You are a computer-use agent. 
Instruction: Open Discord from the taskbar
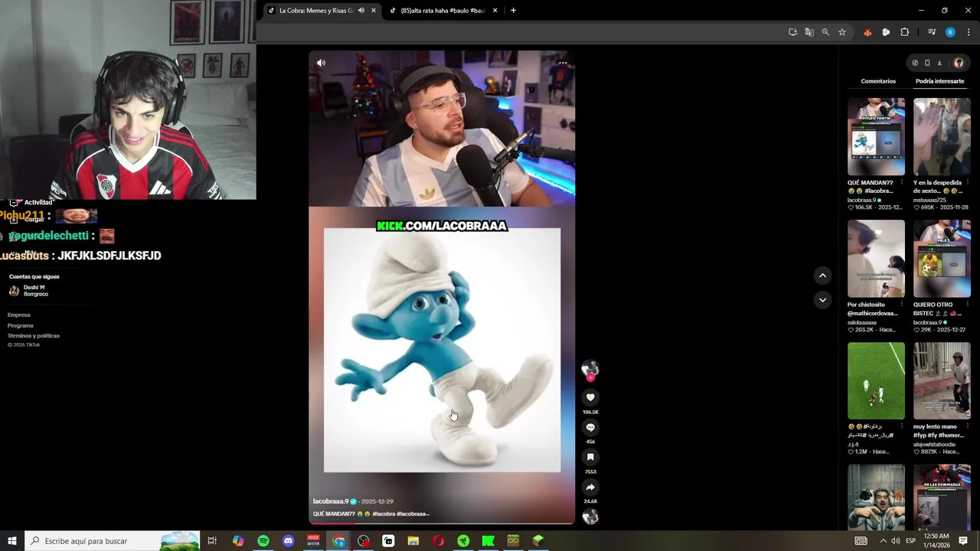click(289, 541)
